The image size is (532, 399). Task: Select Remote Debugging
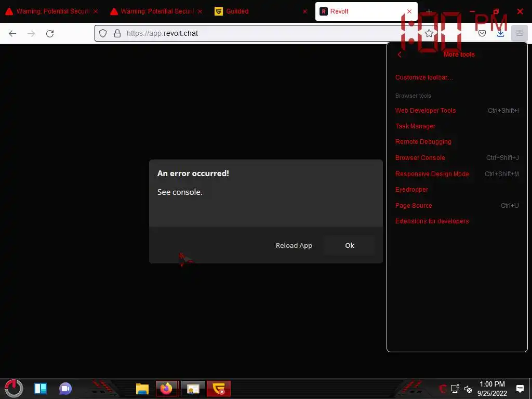(457, 142)
